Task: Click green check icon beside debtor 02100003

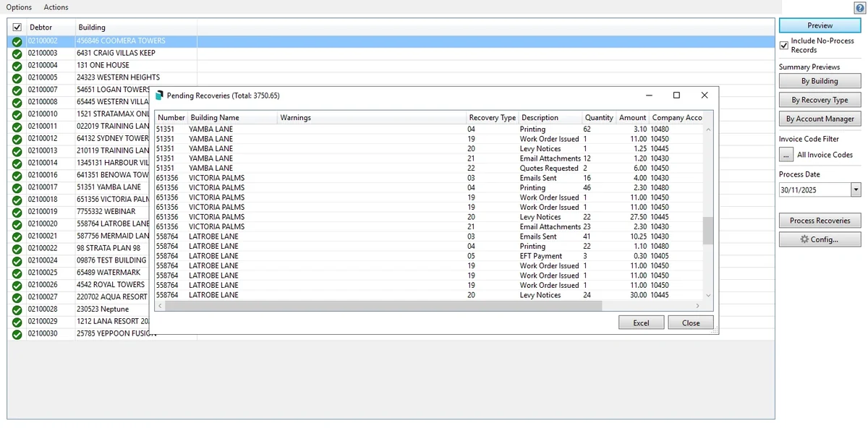Action: [x=17, y=54]
